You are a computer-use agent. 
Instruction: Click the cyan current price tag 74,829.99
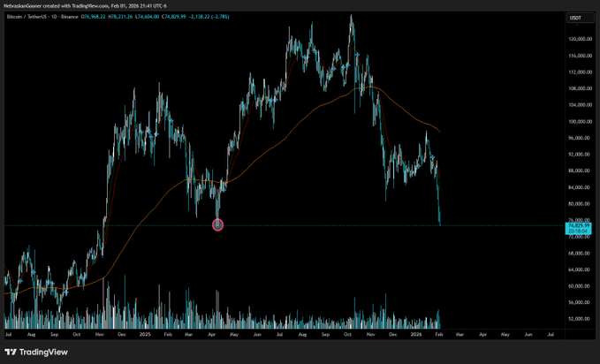[x=579, y=228]
